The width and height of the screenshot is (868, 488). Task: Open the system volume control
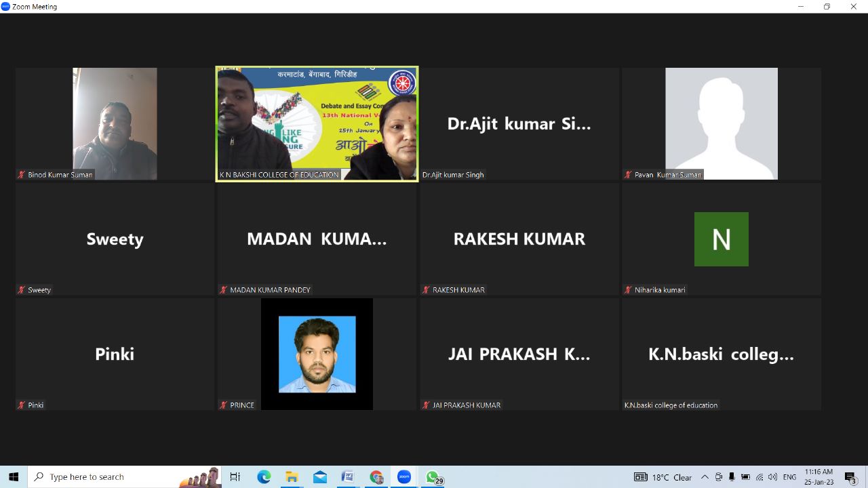point(772,477)
